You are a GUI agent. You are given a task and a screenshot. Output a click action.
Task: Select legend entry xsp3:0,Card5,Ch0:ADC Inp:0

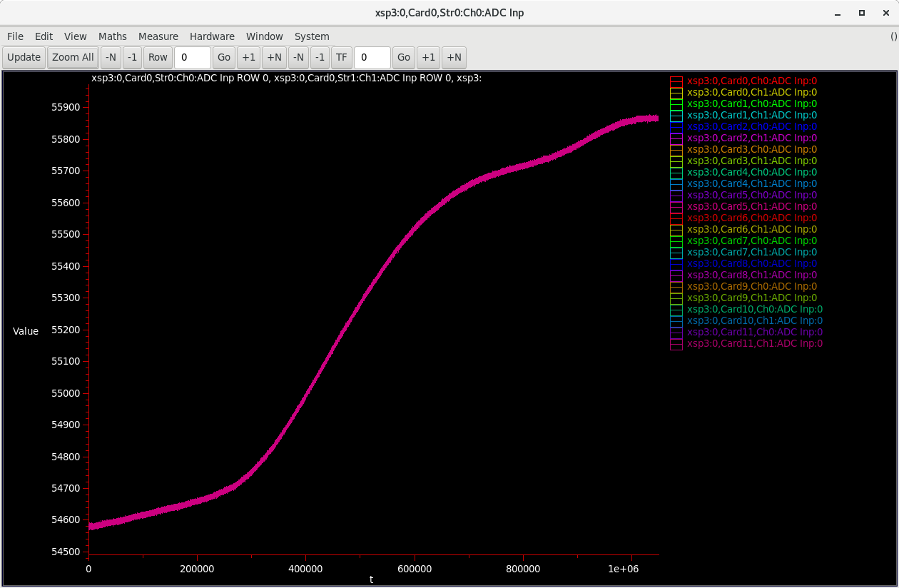tap(752, 195)
